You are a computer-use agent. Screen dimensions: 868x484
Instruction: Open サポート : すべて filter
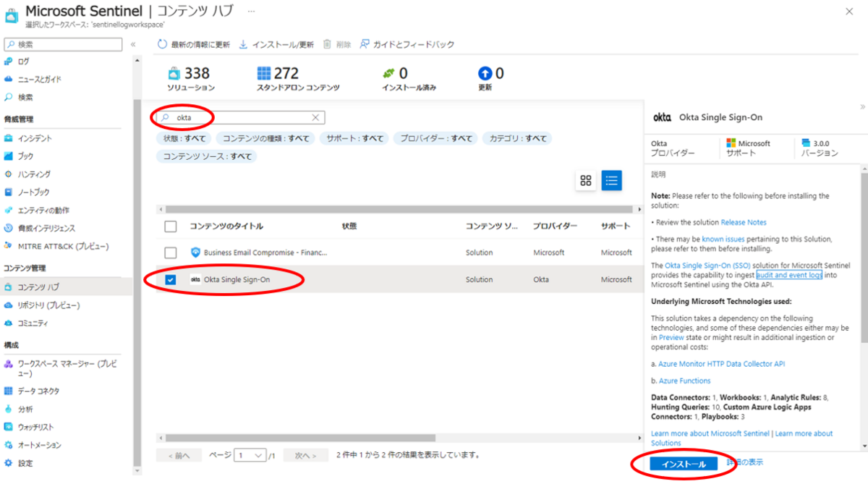[354, 138]
